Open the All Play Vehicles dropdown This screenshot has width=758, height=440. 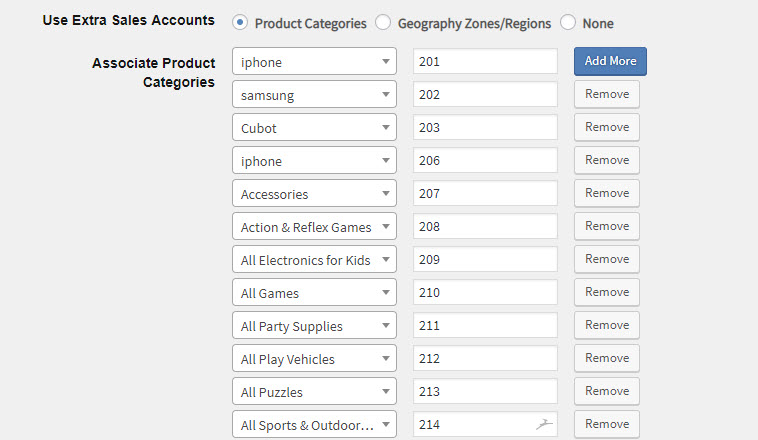click(x=314, y=358)
